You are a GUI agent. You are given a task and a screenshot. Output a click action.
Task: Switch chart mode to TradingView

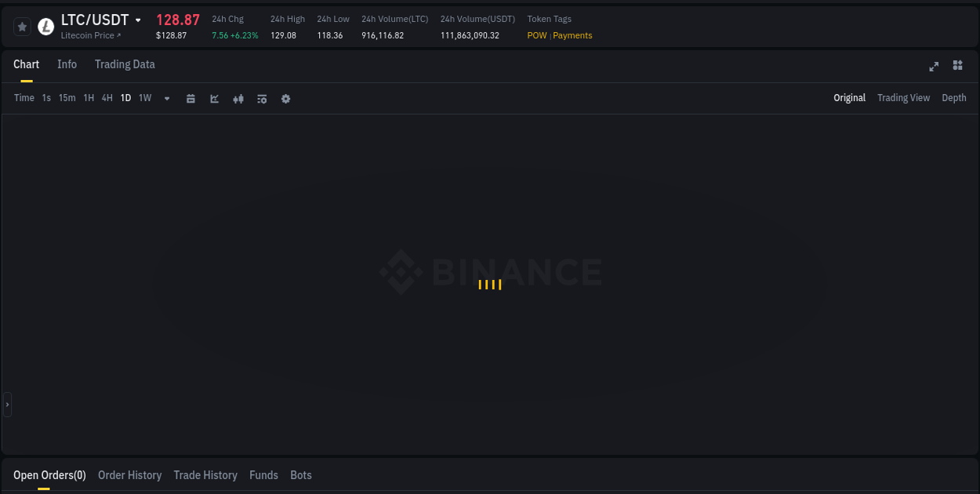click(x=903, y=97)
